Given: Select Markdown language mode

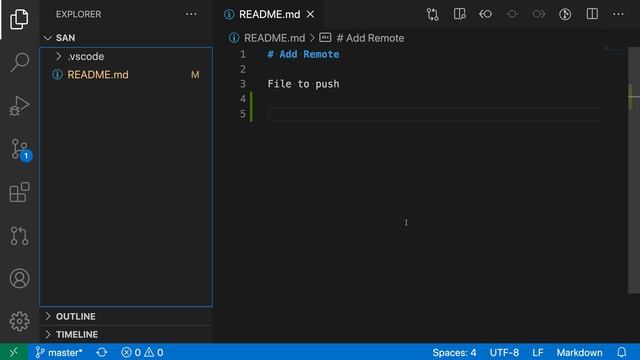Looking at the screenshot, I should pyautogui.click(x=579, y=352).
